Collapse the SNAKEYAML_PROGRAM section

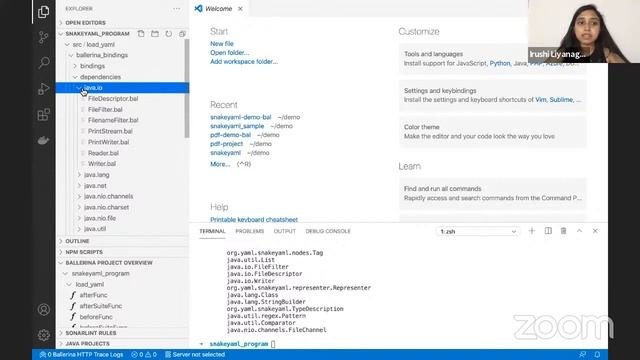coord(97,33)
